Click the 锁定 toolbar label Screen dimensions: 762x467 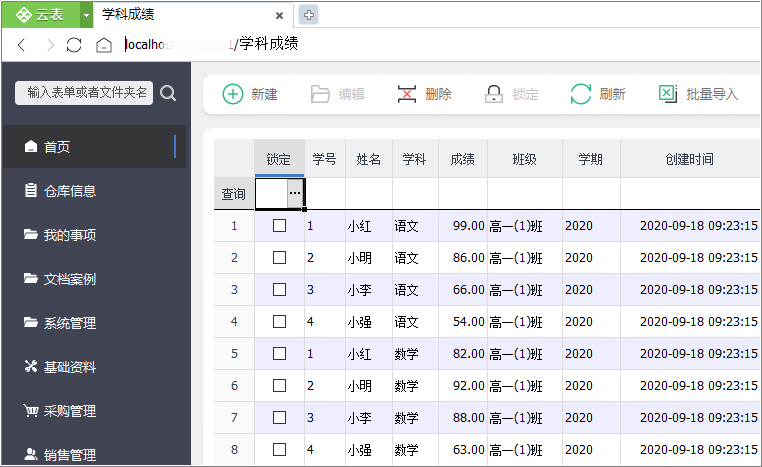tap(525, 94)
